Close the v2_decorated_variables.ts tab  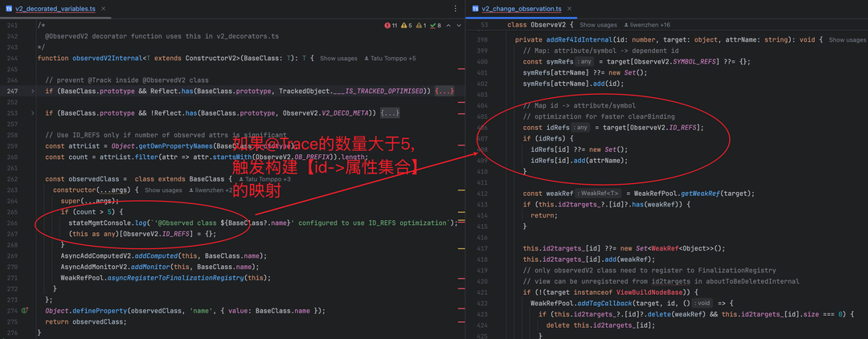104,9
